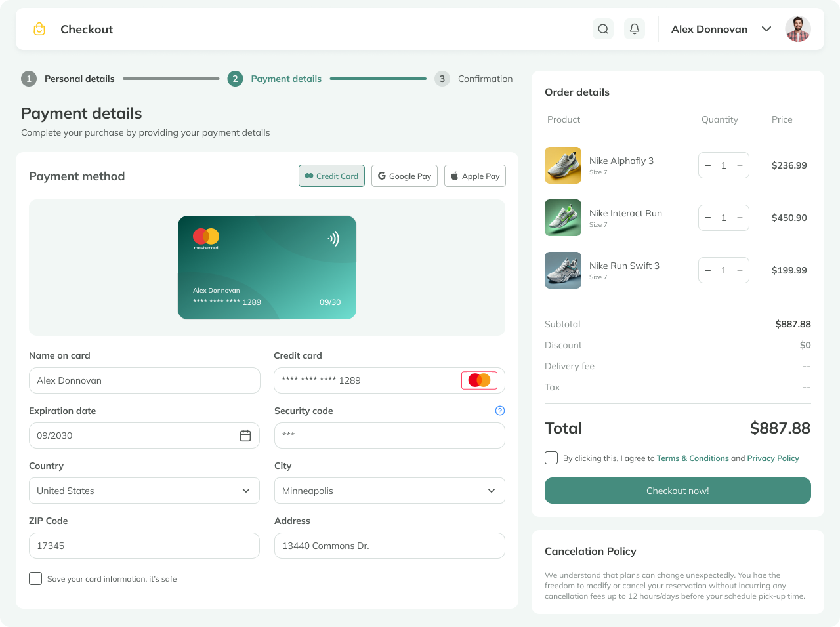
Task: Click the mastercard logo on card preview
Action: tap(206, 239)
